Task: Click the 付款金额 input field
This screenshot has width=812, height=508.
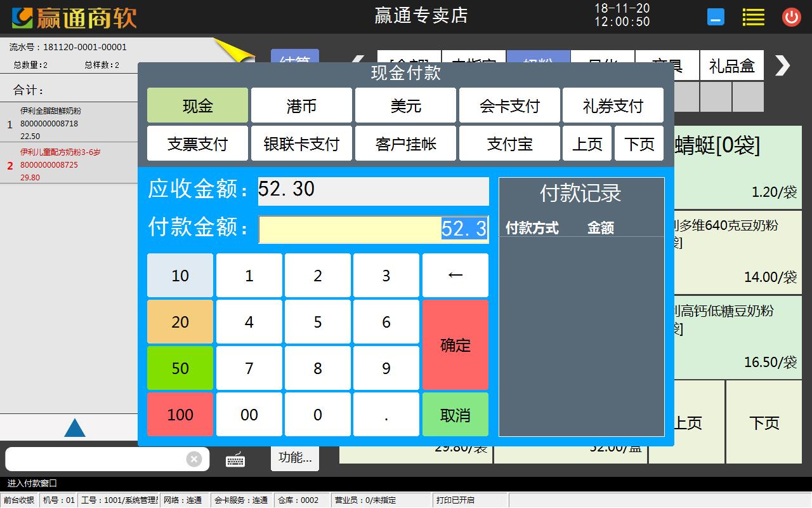Action: [374, 229]
